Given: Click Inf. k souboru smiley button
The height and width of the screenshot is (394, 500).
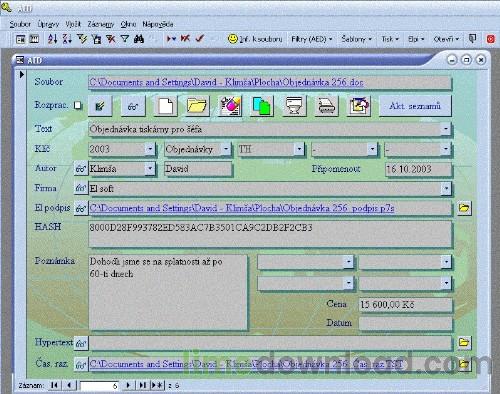Looking at the screenshot, I should pos(255,39).
